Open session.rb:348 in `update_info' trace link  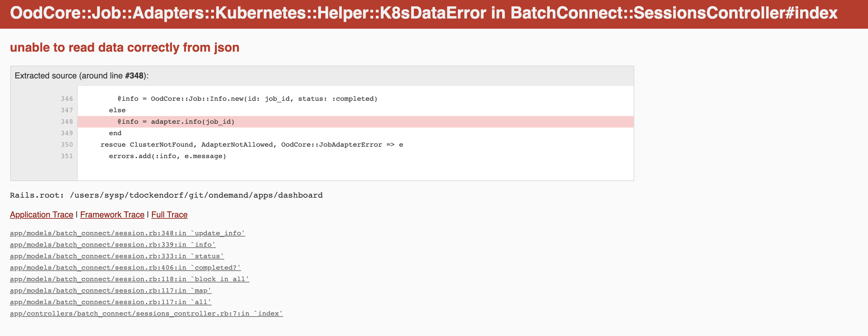[x=127, y=233]
